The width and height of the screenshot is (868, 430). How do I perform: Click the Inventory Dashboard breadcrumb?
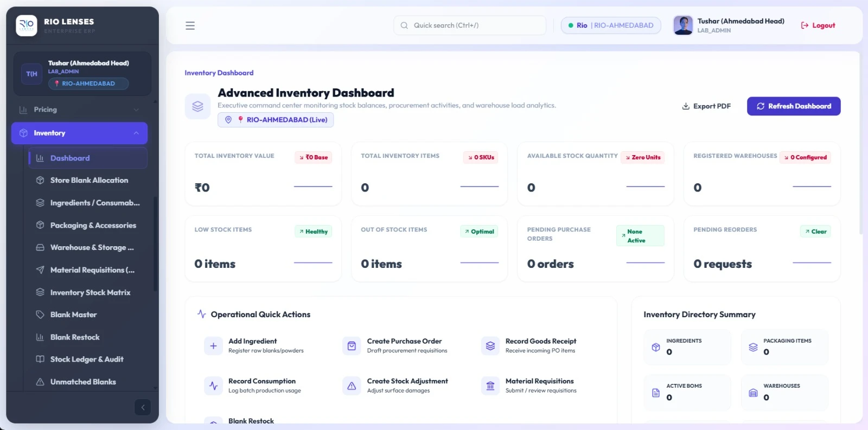coord(219,73)
